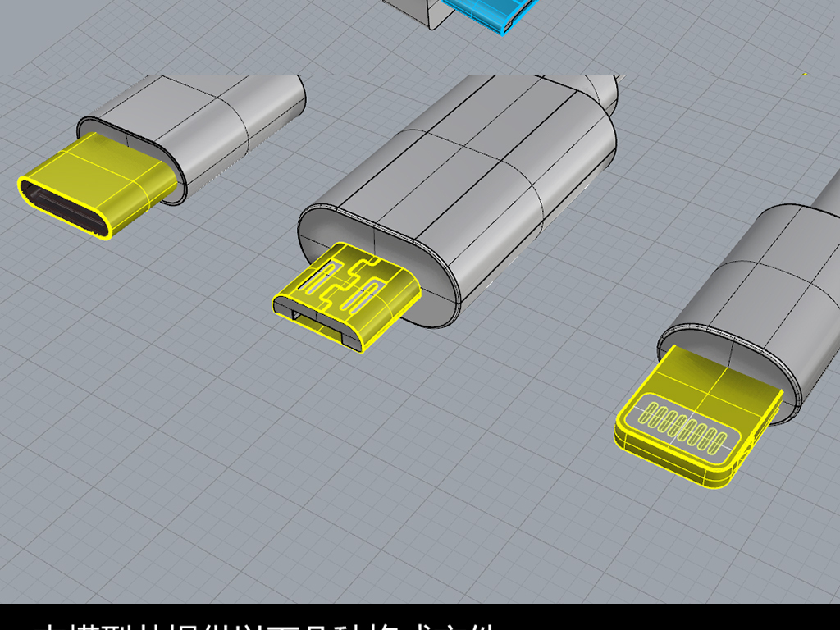Select the gray housing beside blue connector
The image size is (840, 630).
tap(414, 11)
